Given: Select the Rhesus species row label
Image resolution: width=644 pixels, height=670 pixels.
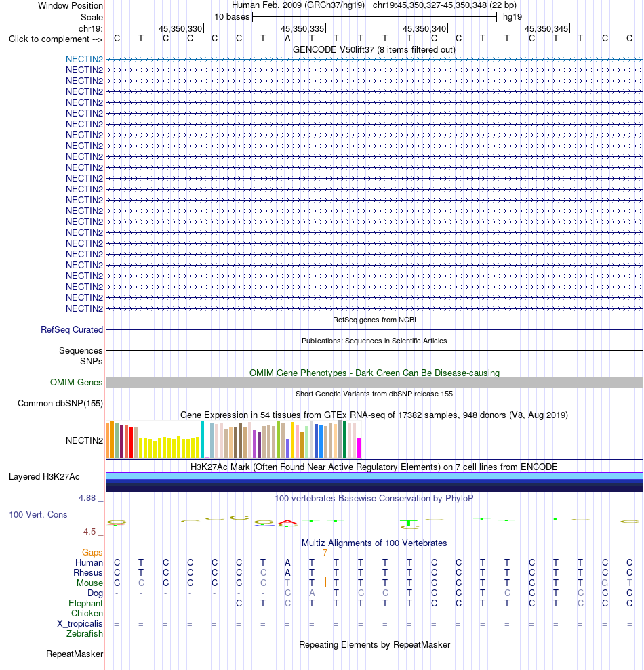Looking at the screenshot, I should 88,572.
